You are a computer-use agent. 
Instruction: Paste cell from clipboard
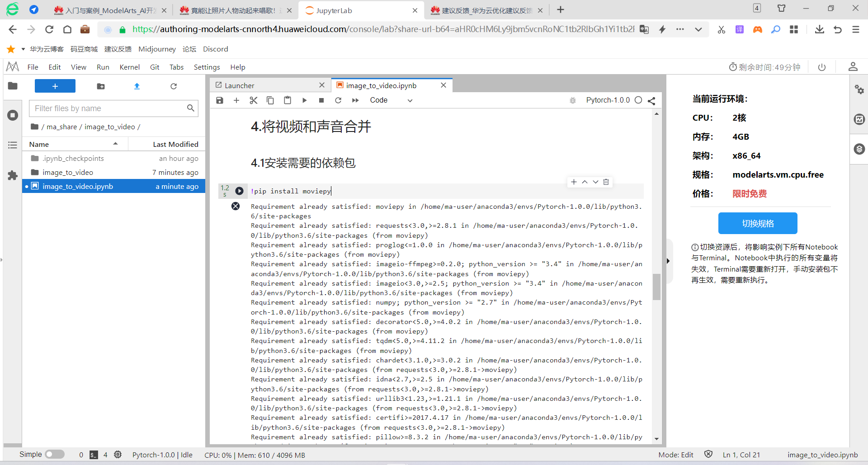288,100
